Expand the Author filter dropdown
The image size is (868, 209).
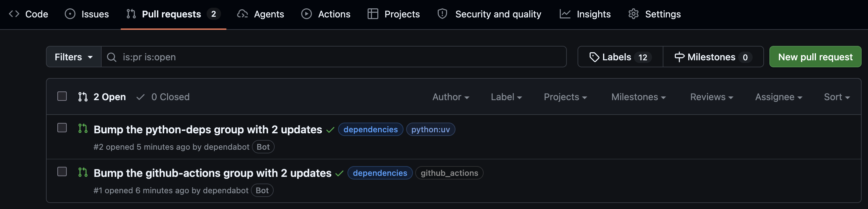451,97
